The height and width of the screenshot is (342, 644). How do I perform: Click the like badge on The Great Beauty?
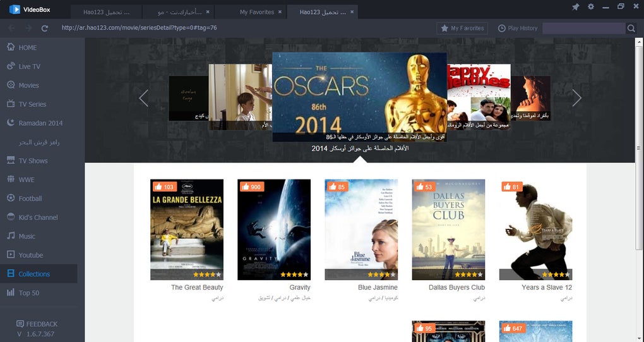[164, 186]
